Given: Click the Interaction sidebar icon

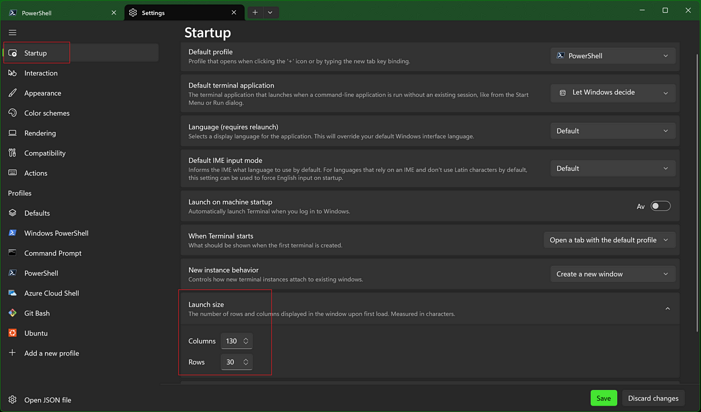Looking at the screenshot, I should coord(13,73).
